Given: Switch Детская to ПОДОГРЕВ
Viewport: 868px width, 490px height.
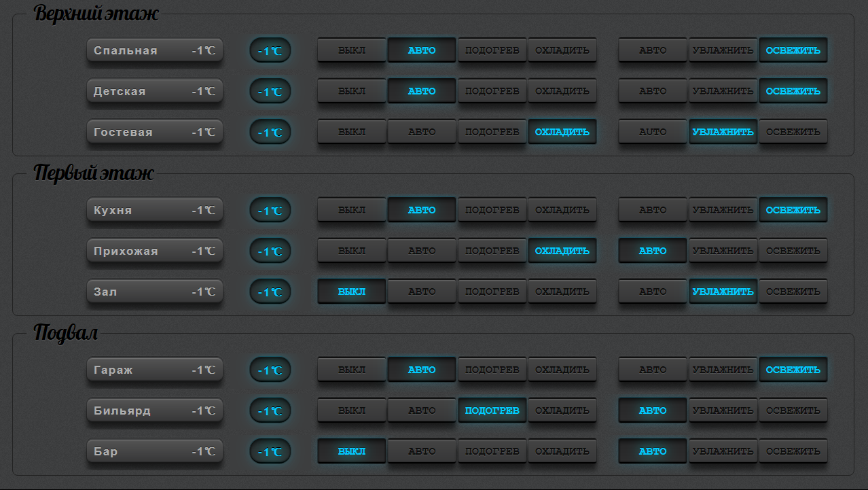Looking at the screenshot, I should 492,91.
